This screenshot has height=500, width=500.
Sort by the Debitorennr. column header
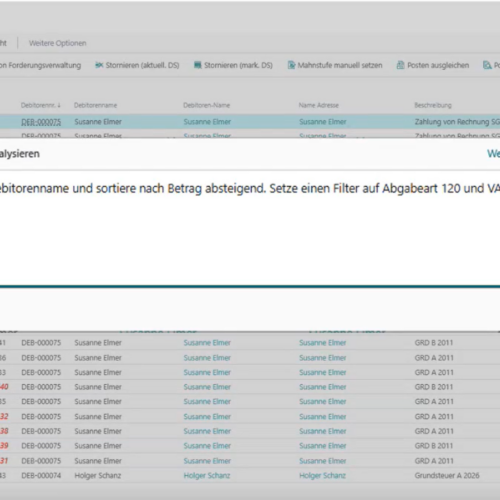41,105
